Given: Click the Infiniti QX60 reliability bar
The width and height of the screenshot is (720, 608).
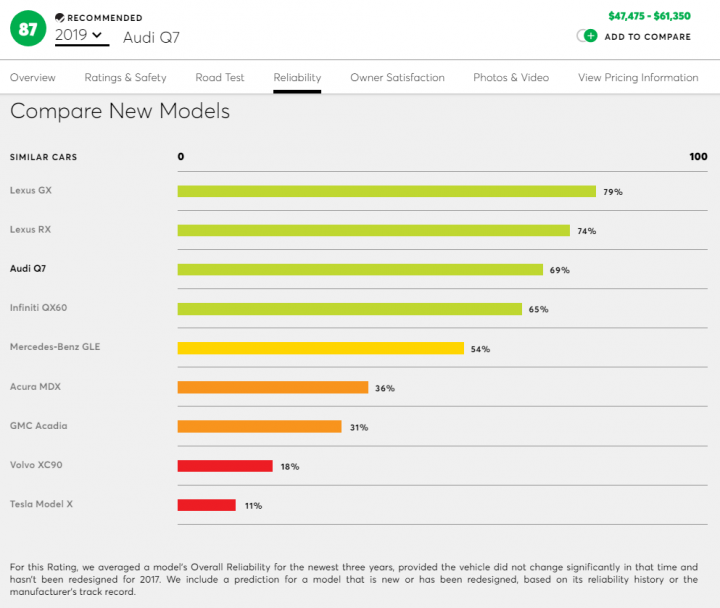Looking at the screenshot, I should coord(350,309).
